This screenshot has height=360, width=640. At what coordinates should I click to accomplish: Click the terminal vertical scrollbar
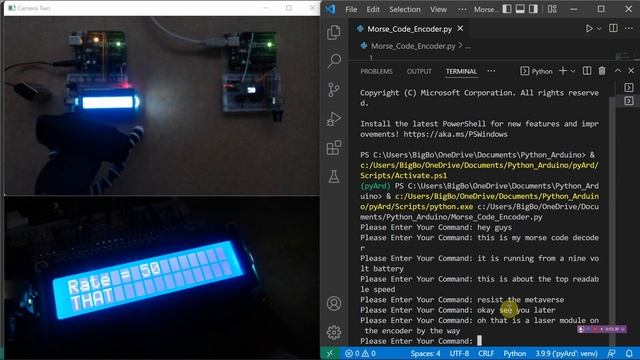(612, 220)
